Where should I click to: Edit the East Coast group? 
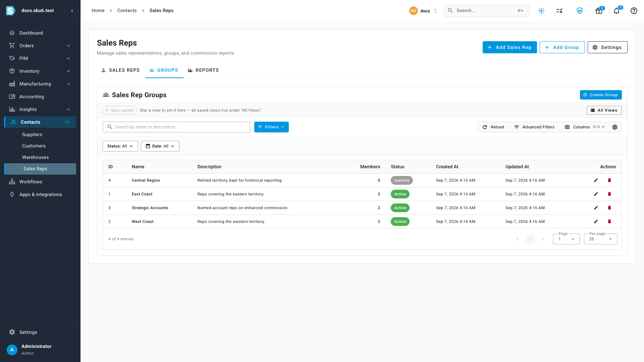point(596,194)
